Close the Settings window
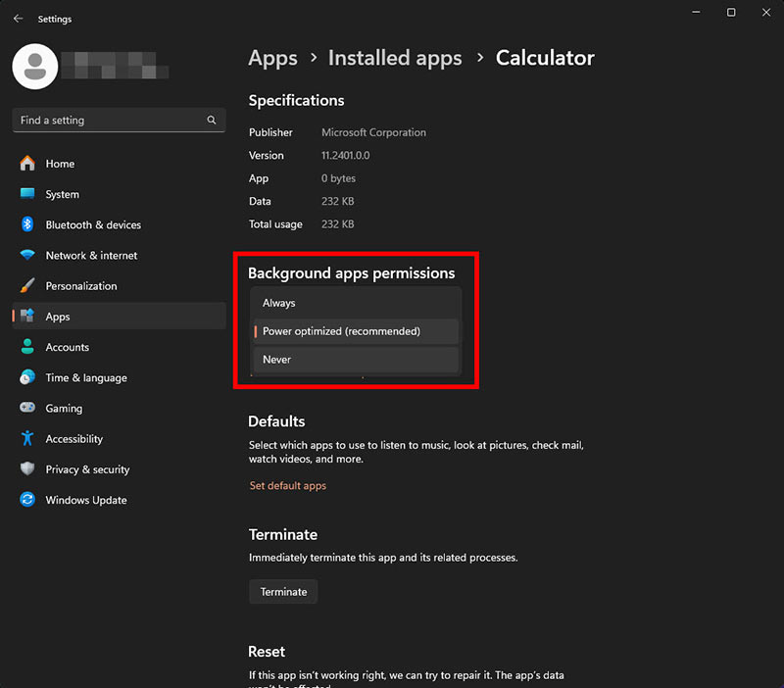 [766, 12]
